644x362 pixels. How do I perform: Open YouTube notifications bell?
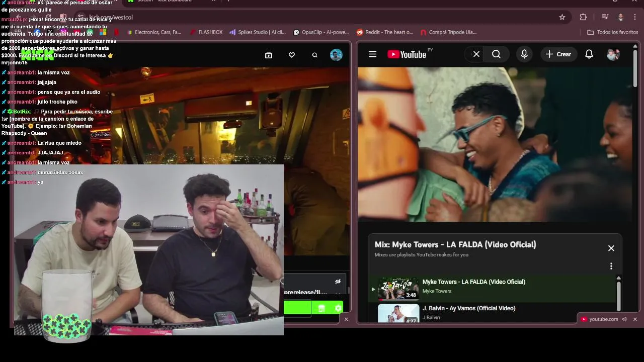pyautogui.click(x=589, y=54)
